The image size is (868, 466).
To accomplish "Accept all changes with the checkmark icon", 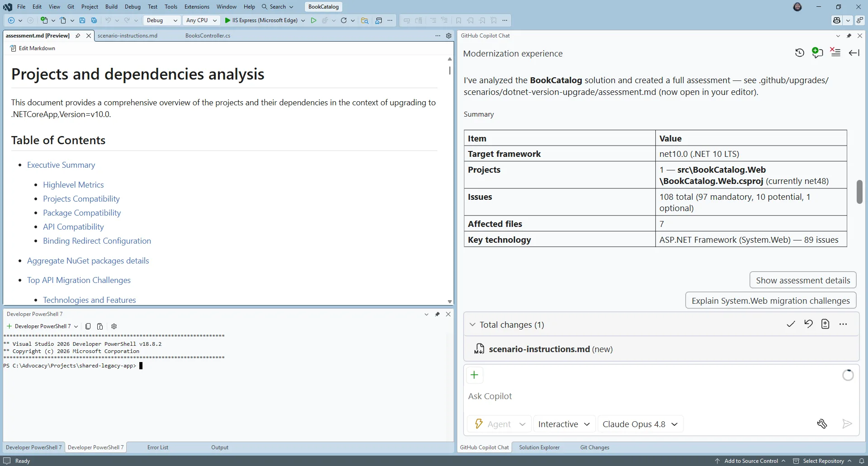I will [x=791, y=324].
